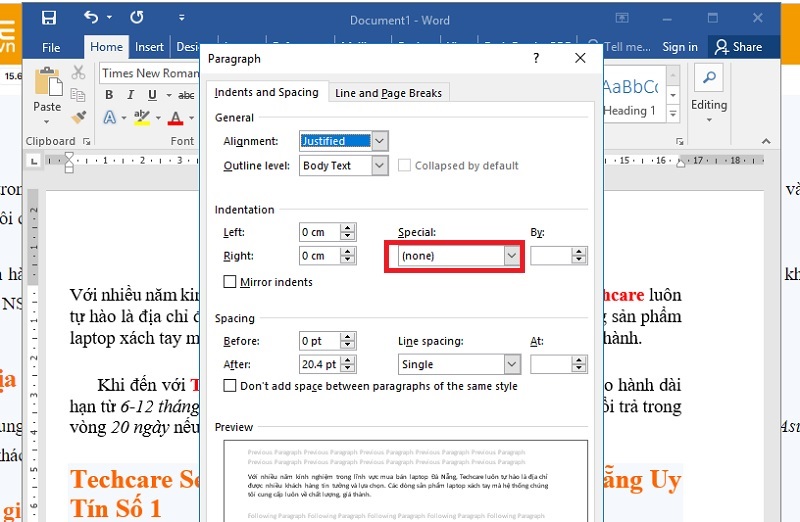Screen dimensions: 800x522
Task: Click line spacing At spinner arrows
Action: tap(579, 364)
